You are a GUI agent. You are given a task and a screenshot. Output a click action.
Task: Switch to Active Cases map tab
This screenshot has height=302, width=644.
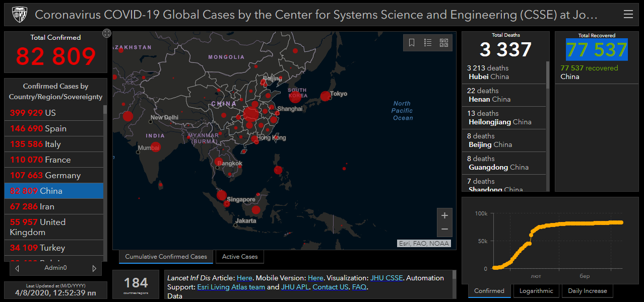point(240,257)
